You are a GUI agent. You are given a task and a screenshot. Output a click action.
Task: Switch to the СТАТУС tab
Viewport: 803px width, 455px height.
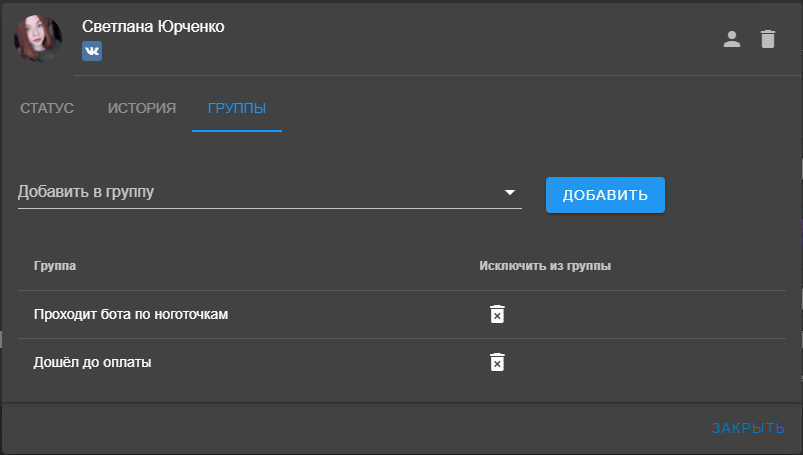click(47, 108)
